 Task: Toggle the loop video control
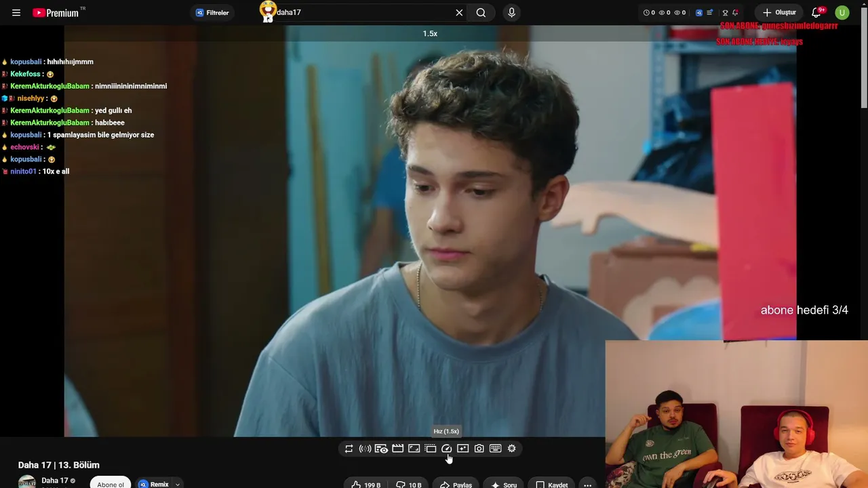coord(349,449)
